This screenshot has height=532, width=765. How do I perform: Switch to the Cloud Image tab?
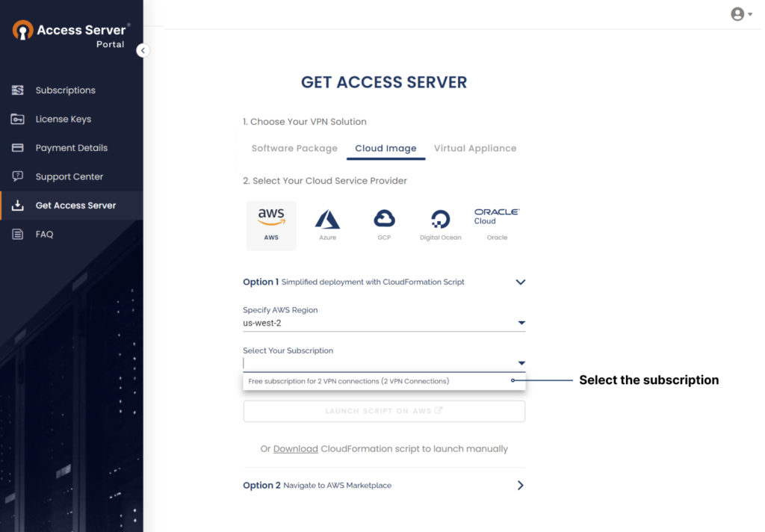click(x=386, y=149)
